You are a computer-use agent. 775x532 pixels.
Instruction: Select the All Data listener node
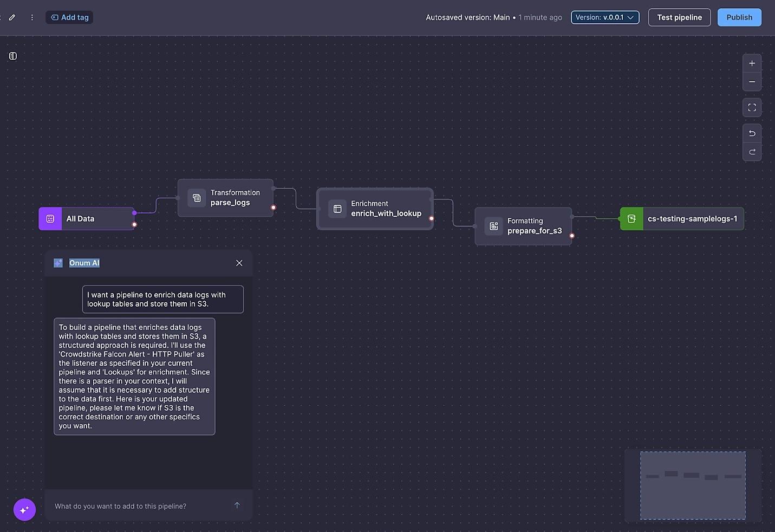click(87, 219)
